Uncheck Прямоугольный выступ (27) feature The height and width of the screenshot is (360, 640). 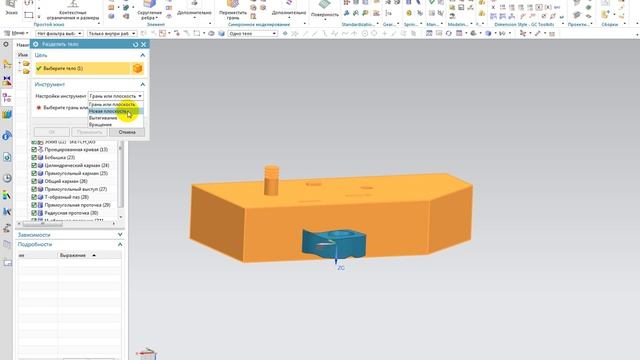[34, 189]
